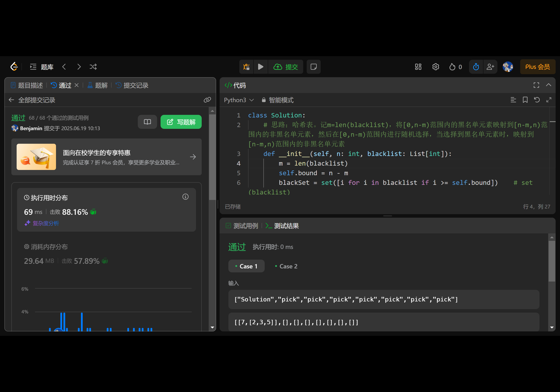Viewport: 560px width, 392px height.
Task: Run code with play button
Action: [261, 67]
